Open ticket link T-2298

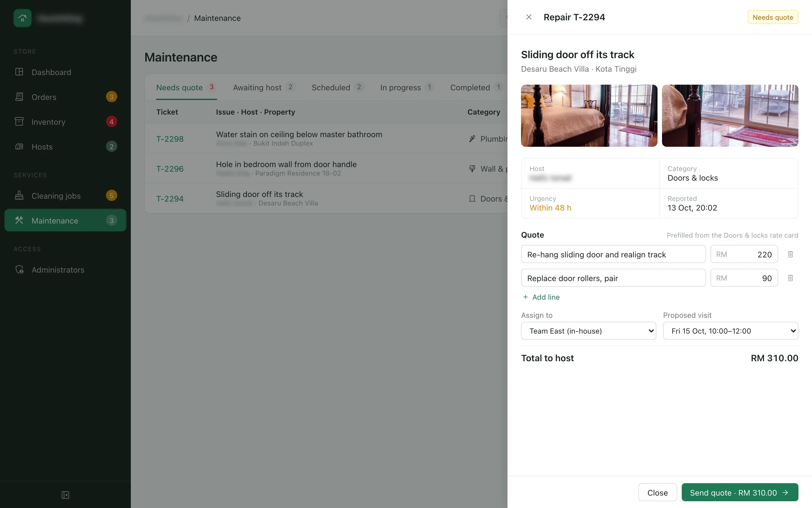(x=170, y=139)
